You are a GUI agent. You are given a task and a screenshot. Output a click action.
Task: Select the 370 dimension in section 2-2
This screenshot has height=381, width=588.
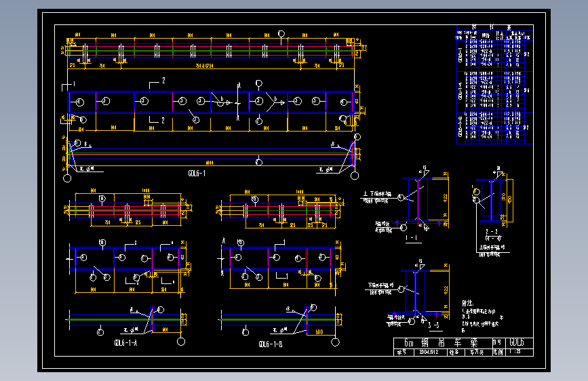tap(504, 197)
